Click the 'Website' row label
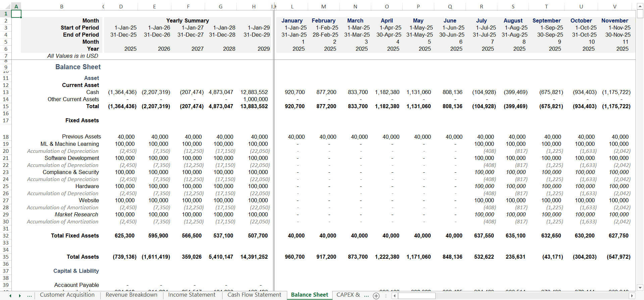This screenshot has width=644, height=300. [89, 201]
